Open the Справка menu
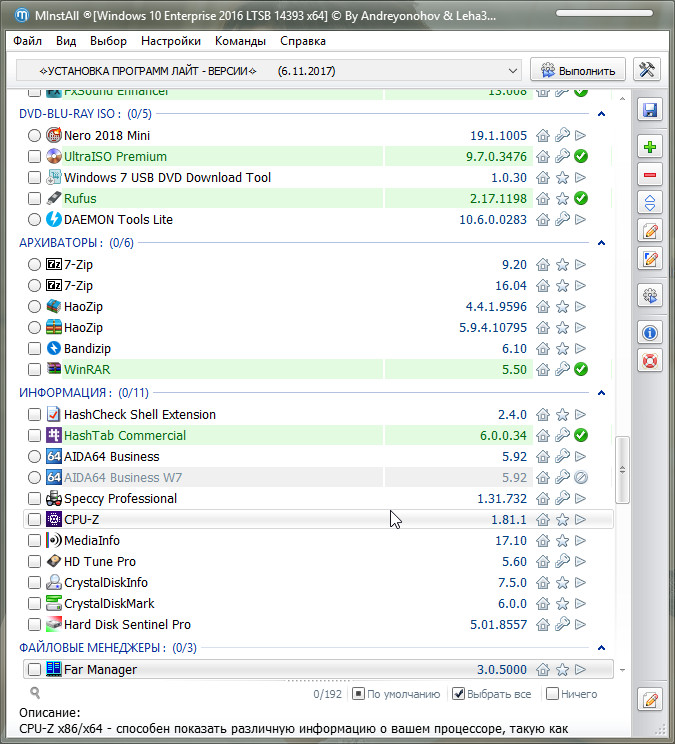 coord(303,41)
